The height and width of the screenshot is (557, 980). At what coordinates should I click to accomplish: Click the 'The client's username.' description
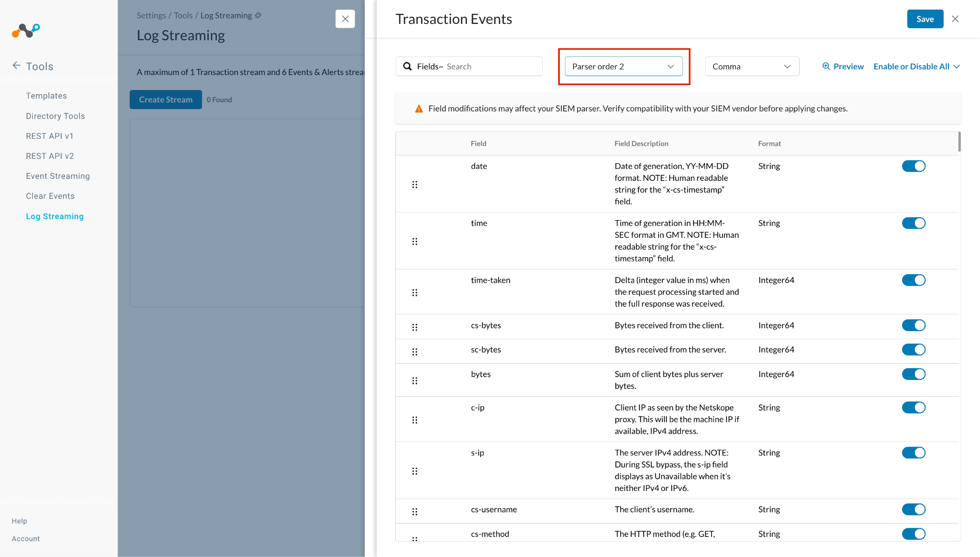coord(654,510)
